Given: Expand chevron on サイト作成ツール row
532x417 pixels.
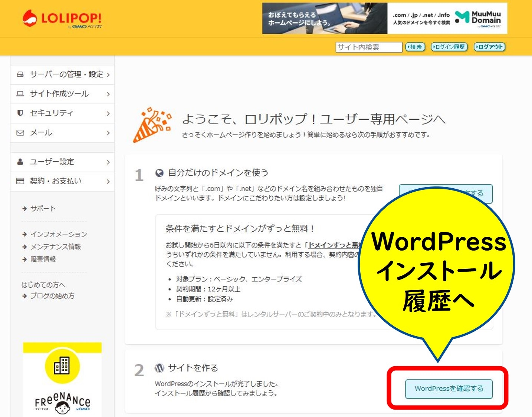Looking at the screenshot, I should tap(108, 94).
